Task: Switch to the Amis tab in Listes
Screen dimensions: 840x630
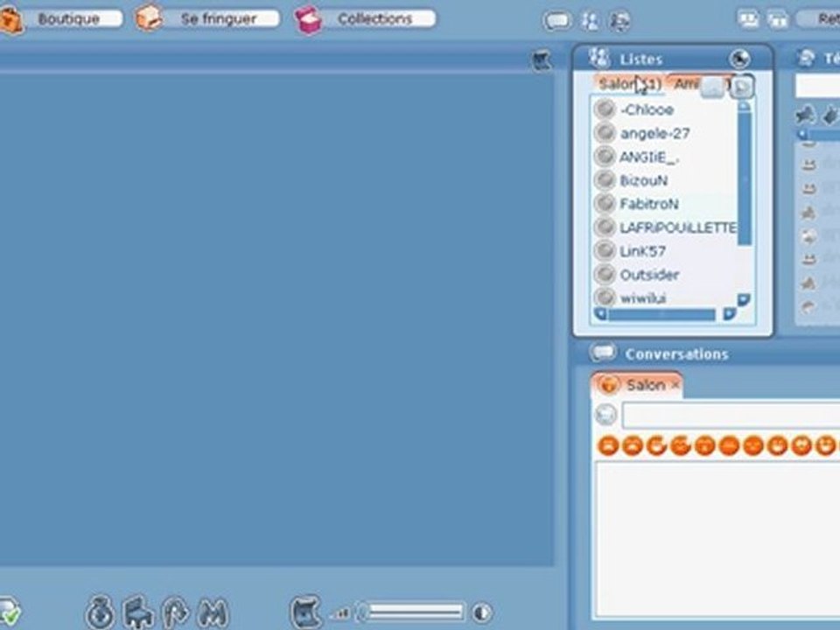Action: pos(686,84)
